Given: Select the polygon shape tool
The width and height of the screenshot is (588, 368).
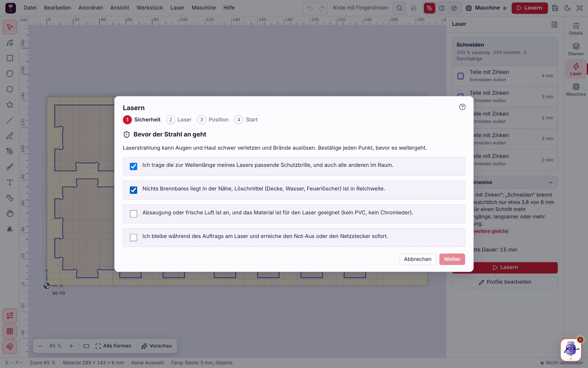Looking at the screenshot, I should [x=10, y=89].
